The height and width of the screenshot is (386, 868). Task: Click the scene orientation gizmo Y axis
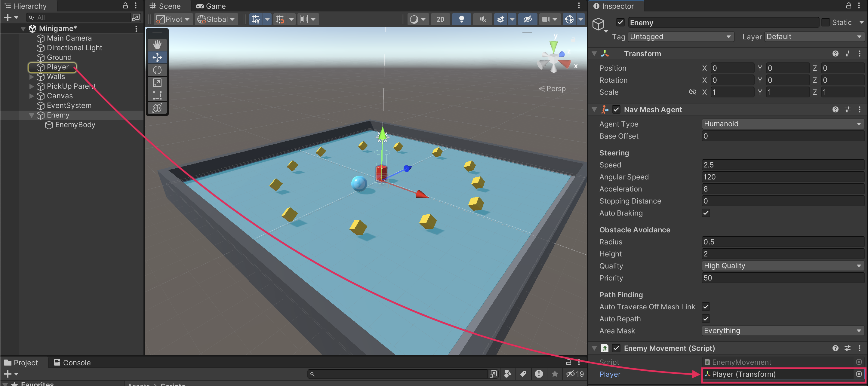tap(554, 45)
